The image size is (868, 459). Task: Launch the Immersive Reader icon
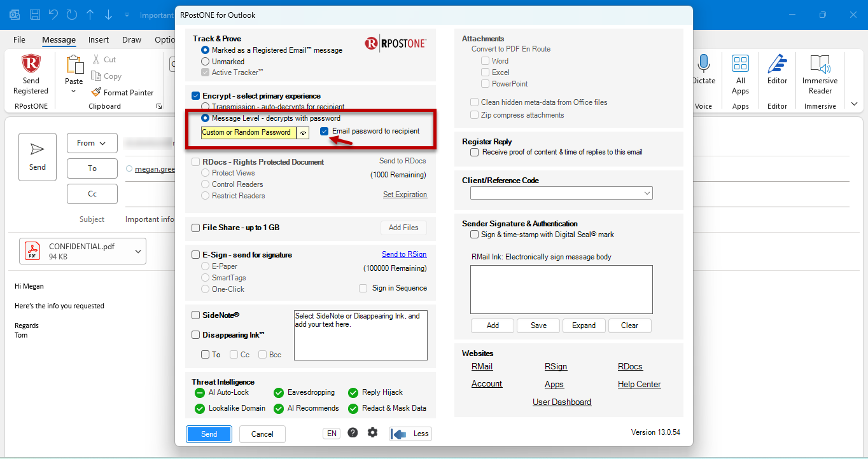(x=820, y=64)
